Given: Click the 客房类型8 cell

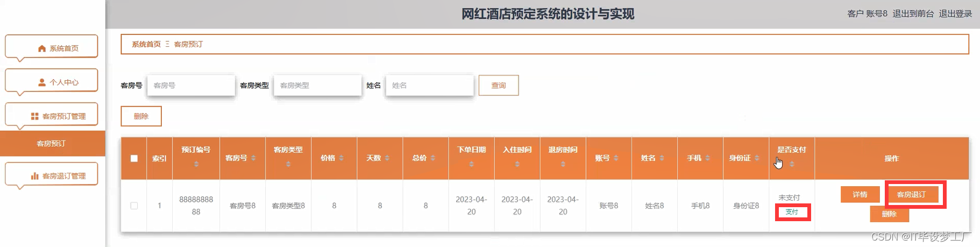Looking at the screenshot, I should [x=288, y=206].
